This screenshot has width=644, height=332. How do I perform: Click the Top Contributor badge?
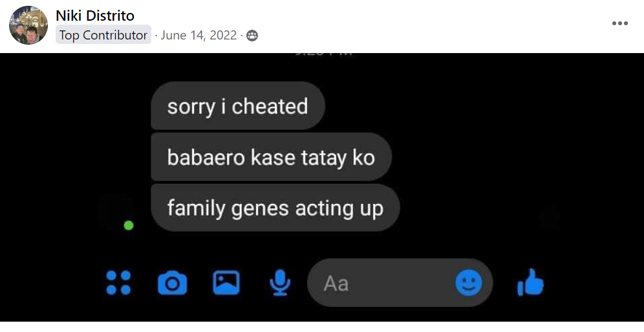click(x=103, y=36)
